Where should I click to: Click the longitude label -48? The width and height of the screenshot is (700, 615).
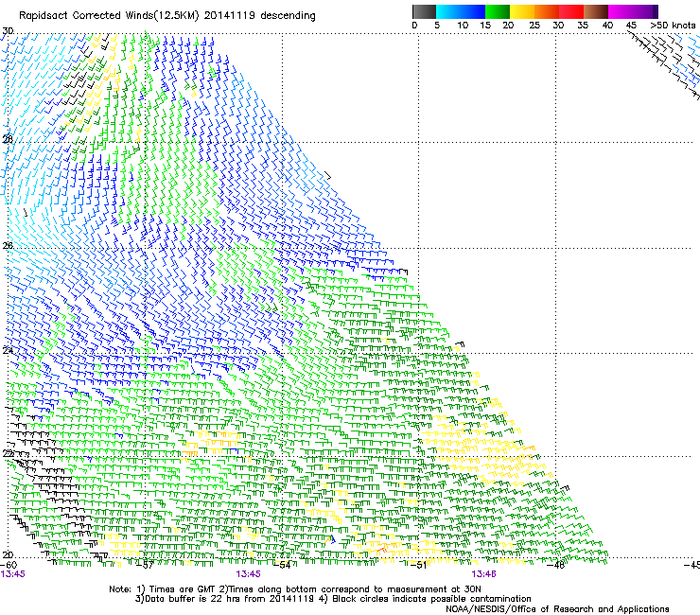pos(556,566)
